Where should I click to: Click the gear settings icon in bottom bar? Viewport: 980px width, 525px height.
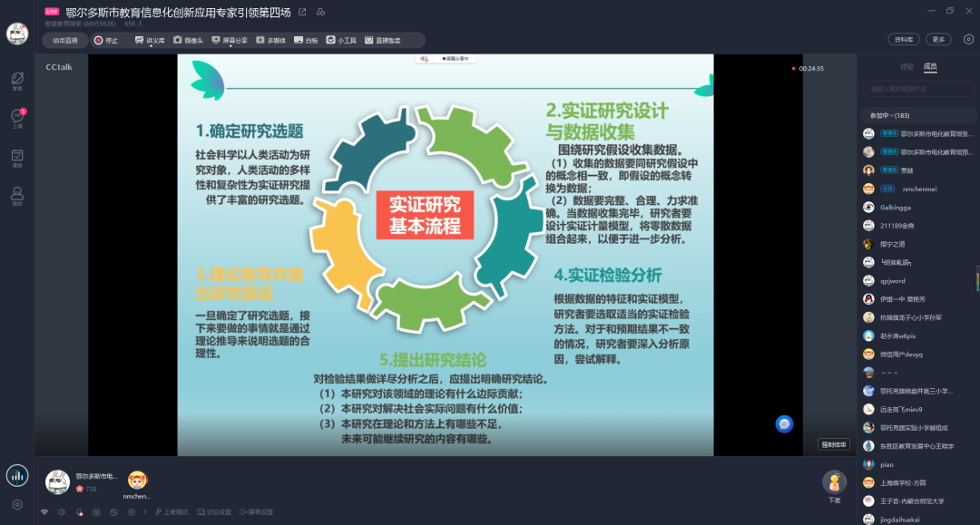click(x=132, y=512)
